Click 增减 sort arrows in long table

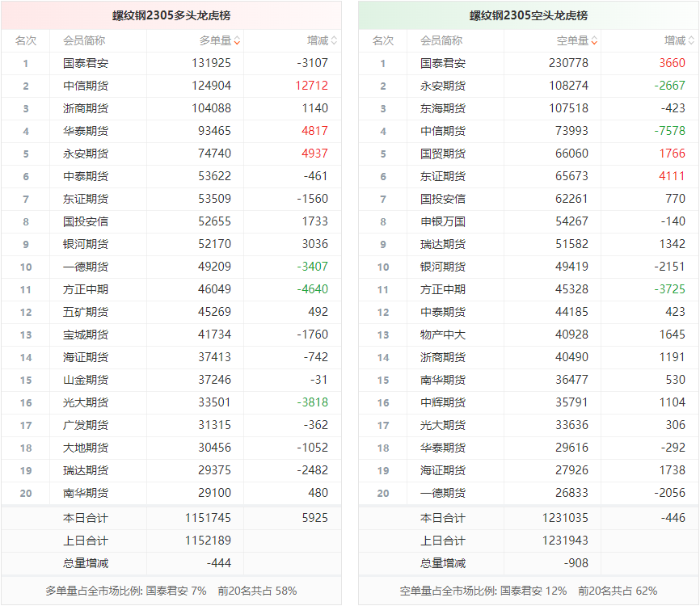334,40
